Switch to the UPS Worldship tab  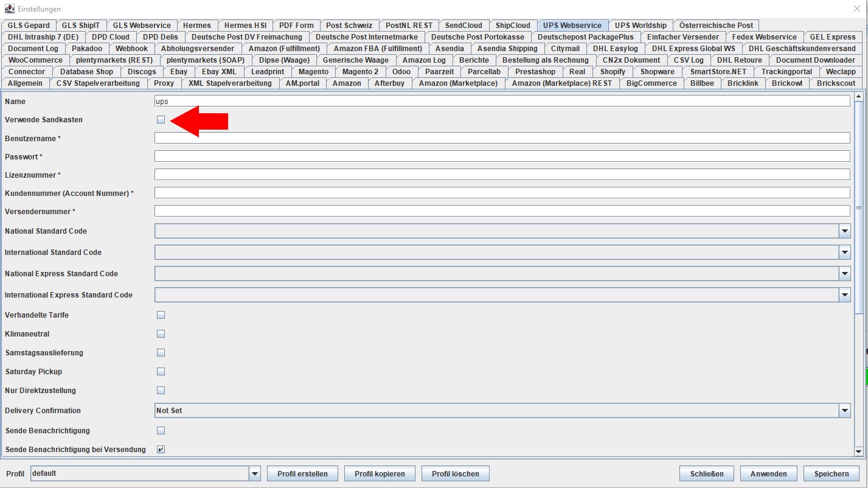click(641, 26)
